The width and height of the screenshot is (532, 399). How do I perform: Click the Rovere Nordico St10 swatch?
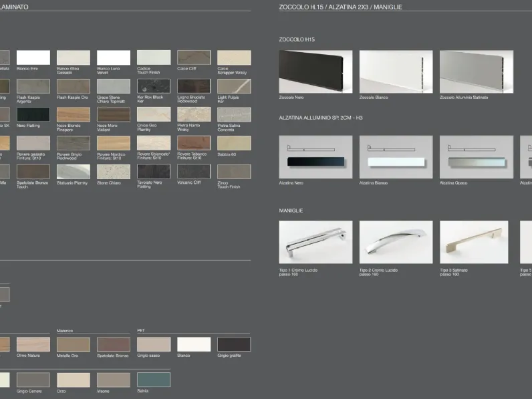click(x=114, y=143)
